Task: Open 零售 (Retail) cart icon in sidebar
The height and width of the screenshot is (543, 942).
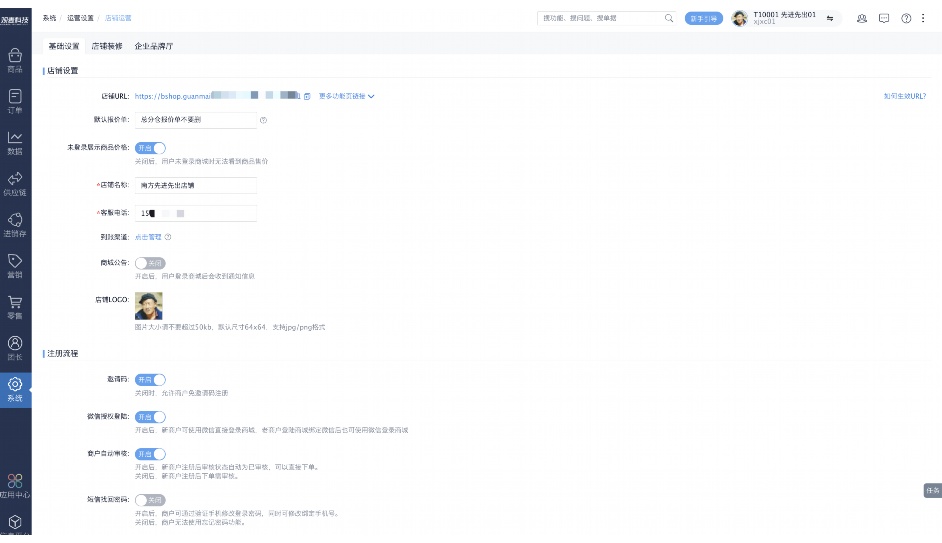Action: pos(15,306)
